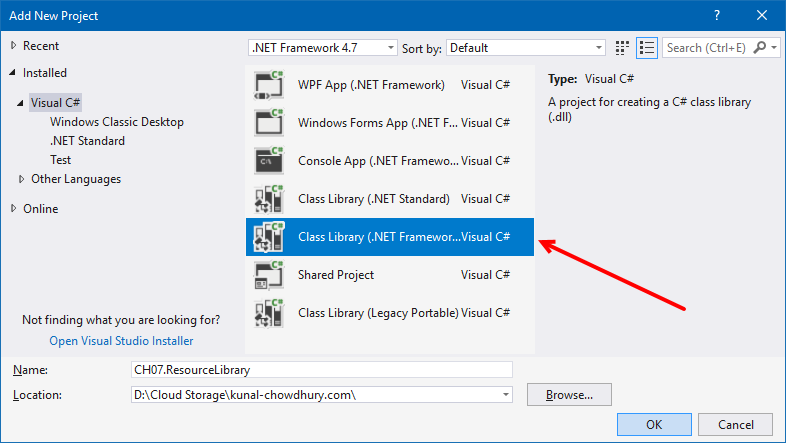Click the Shared Project template icon
Image resolution: width=786 pixels, height=443 pixels.
(269, 275)
